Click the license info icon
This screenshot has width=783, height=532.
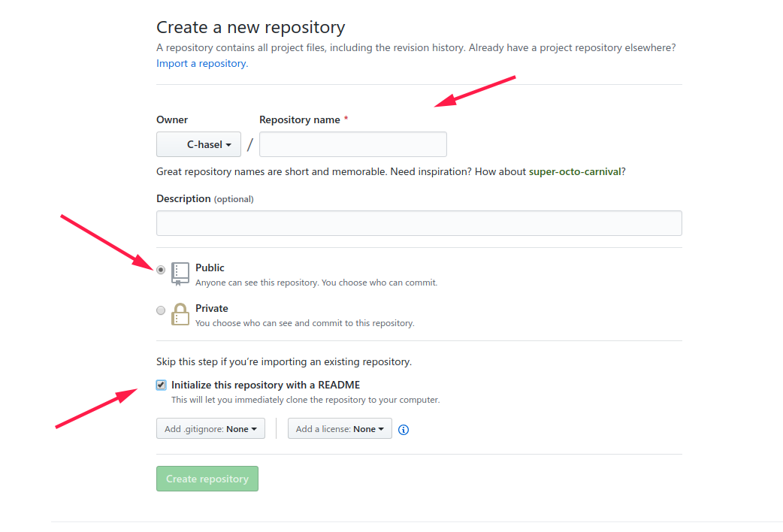tap(404, 430)
